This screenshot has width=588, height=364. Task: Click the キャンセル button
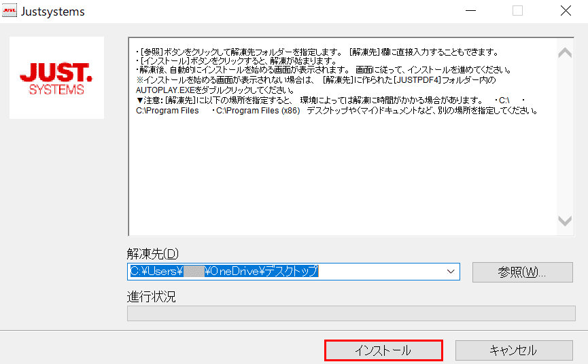pos(514,350)
